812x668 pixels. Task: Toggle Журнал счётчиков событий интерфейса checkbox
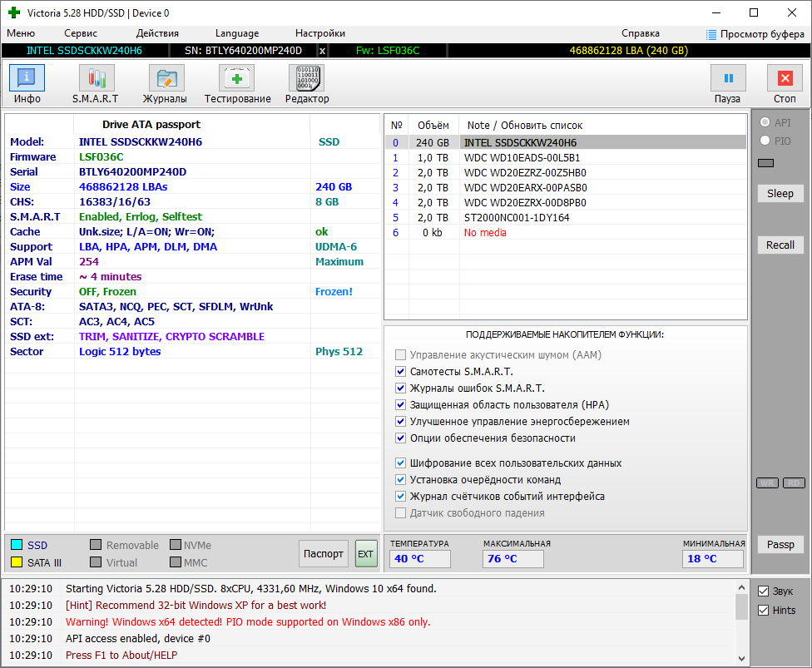click(400, 496)
